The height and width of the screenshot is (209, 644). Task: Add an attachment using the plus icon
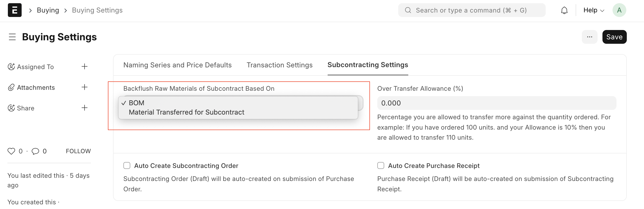(85, 87)
